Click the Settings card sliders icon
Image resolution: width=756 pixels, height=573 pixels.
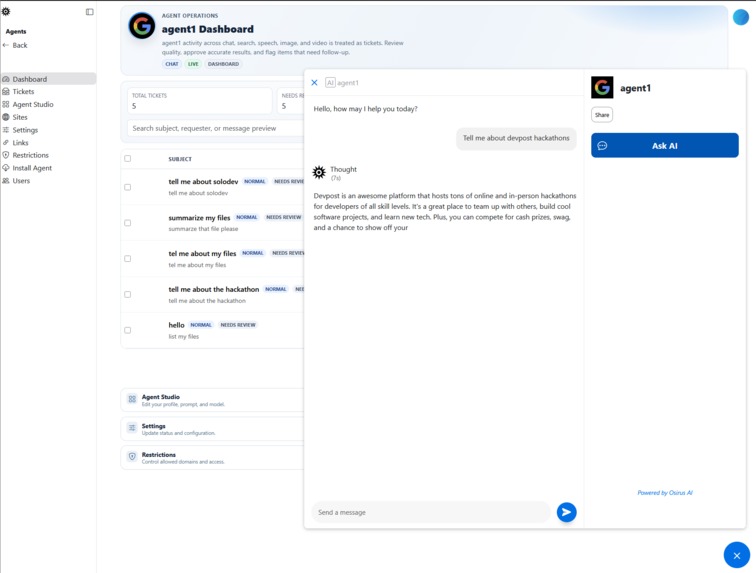click(x=132, y=427)
